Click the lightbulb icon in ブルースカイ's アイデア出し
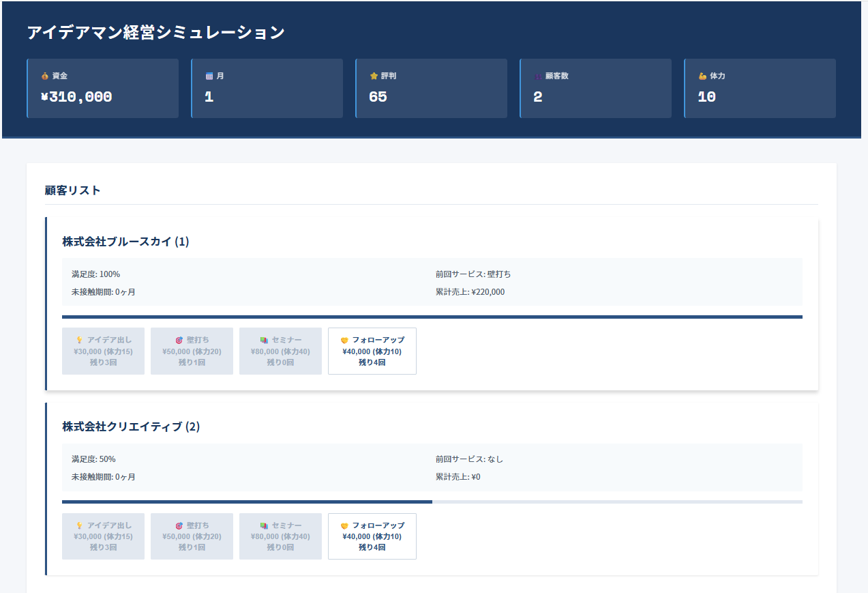The width and height of the screenshot is (868, 593). [79, 340]
